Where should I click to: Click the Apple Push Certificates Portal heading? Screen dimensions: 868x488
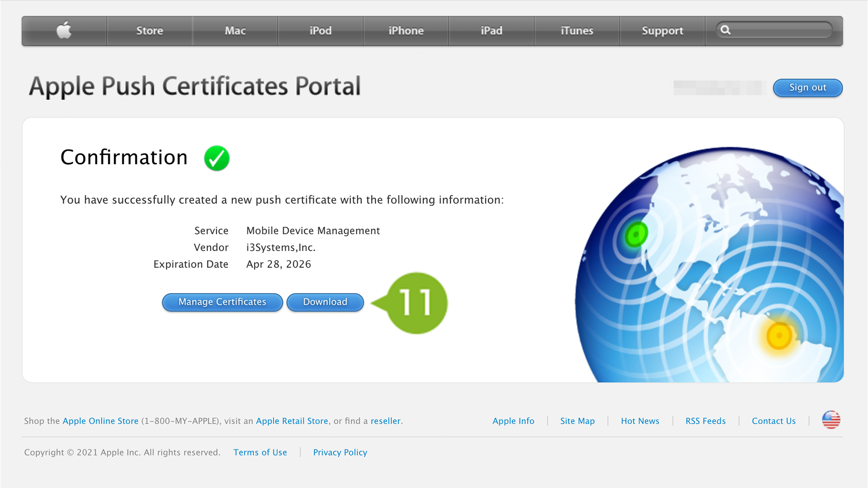(195, 86)
